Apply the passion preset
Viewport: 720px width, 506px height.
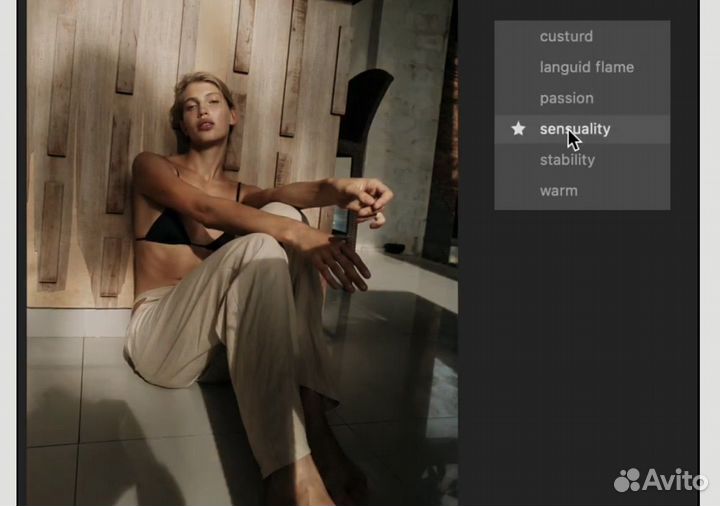tap(566, 99)
